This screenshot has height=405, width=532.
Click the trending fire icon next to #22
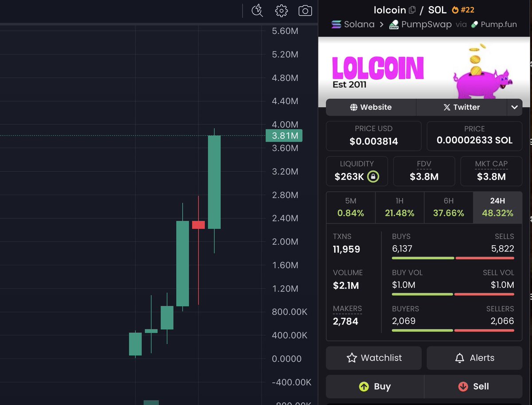[x=455, y=10]
